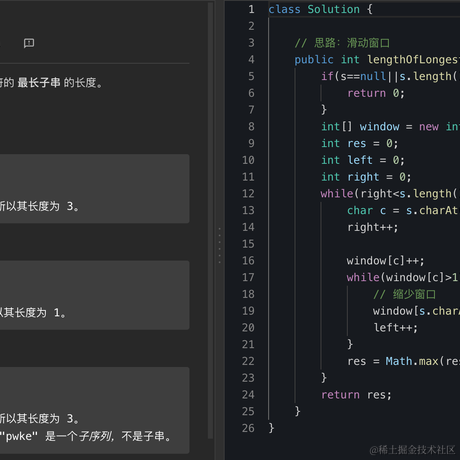Click the '// 思路: 滑动窗口' comment line

342,43
